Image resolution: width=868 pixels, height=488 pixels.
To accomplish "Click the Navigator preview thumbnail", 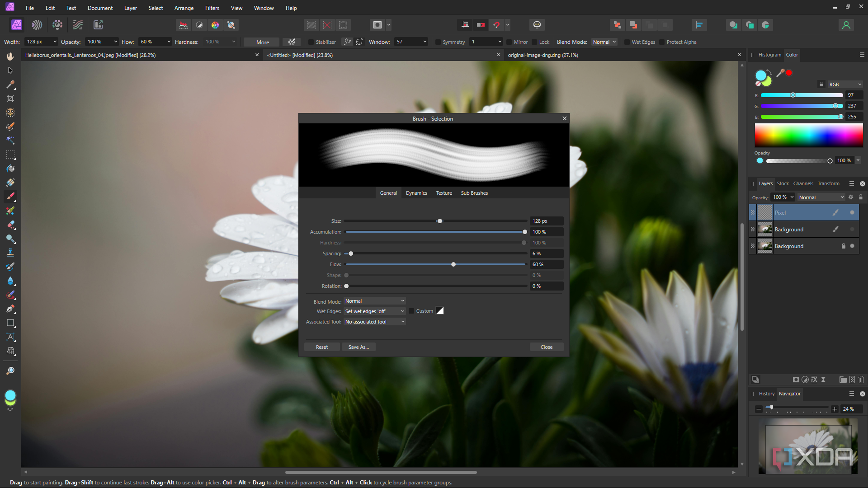I will point(808,446).
